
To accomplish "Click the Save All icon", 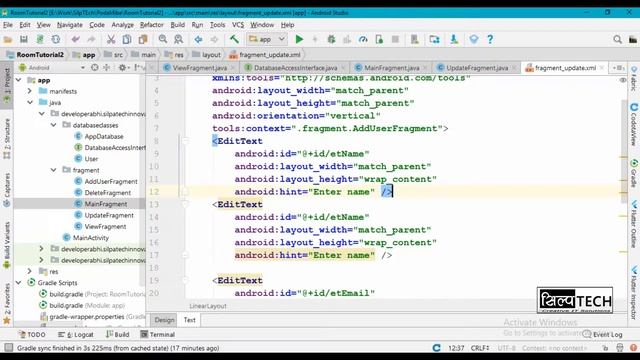I will click(x=24, y=39).
